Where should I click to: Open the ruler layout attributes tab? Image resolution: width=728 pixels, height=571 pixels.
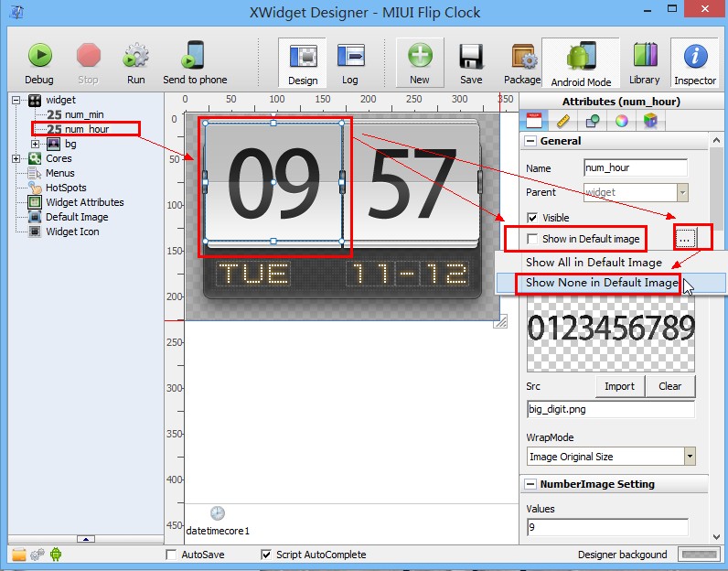tap(562, 121)
